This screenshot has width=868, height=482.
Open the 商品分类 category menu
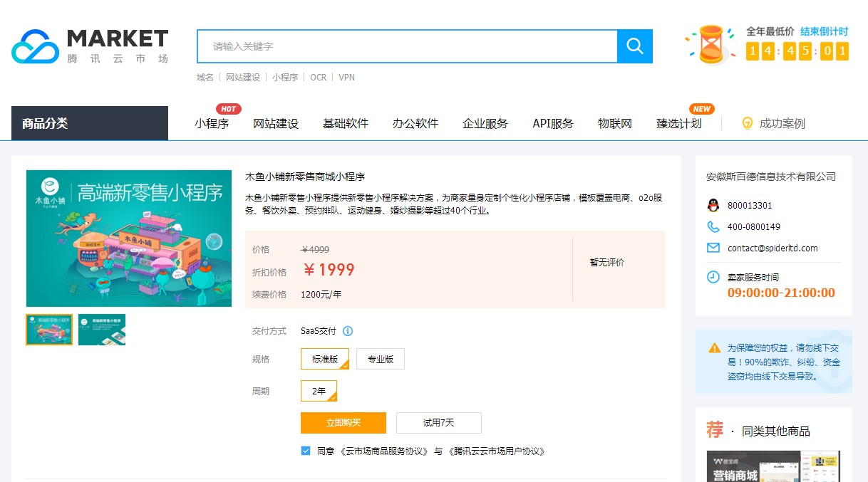click(90, 123)
